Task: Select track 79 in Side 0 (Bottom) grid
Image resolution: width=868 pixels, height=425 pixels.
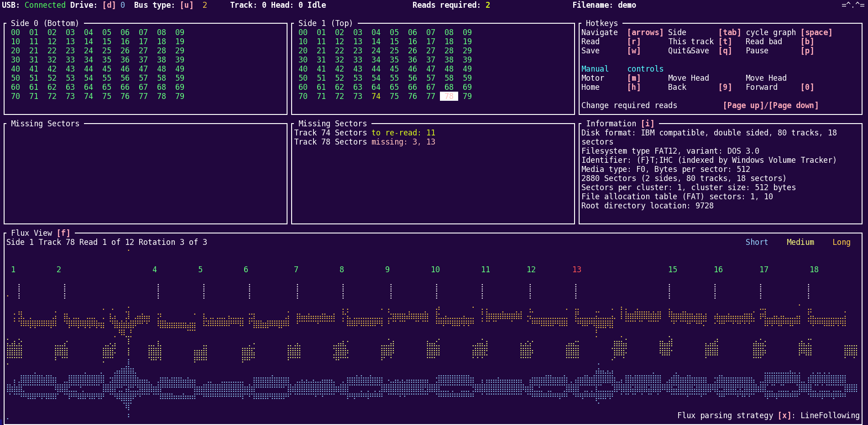Action: tap(180, 96)
